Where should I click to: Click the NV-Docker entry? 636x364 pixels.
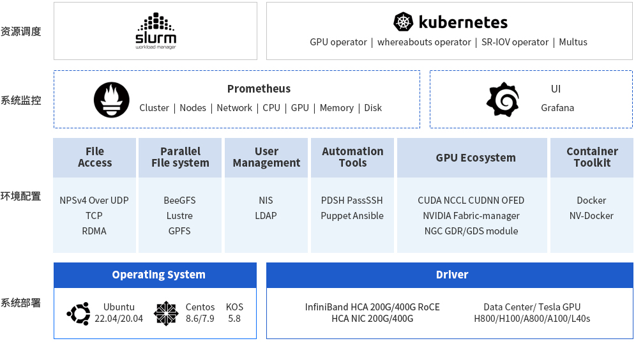(x=591, y=216)
